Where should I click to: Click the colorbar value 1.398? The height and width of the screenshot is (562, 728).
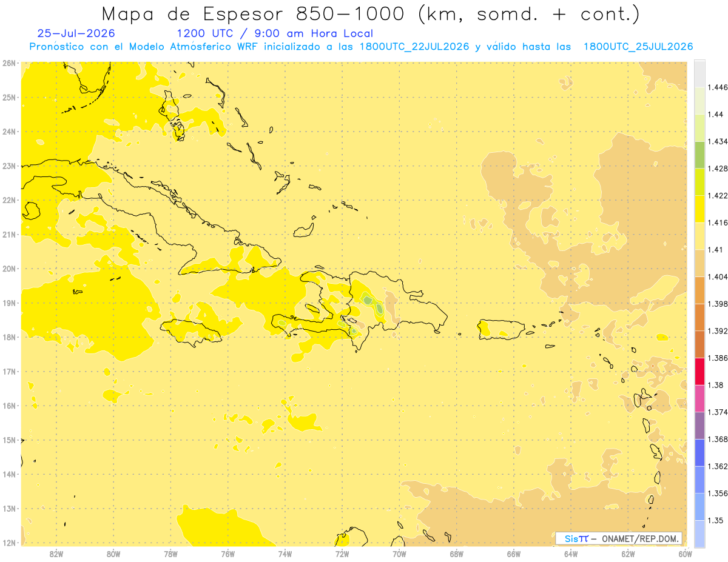(718, 304)
